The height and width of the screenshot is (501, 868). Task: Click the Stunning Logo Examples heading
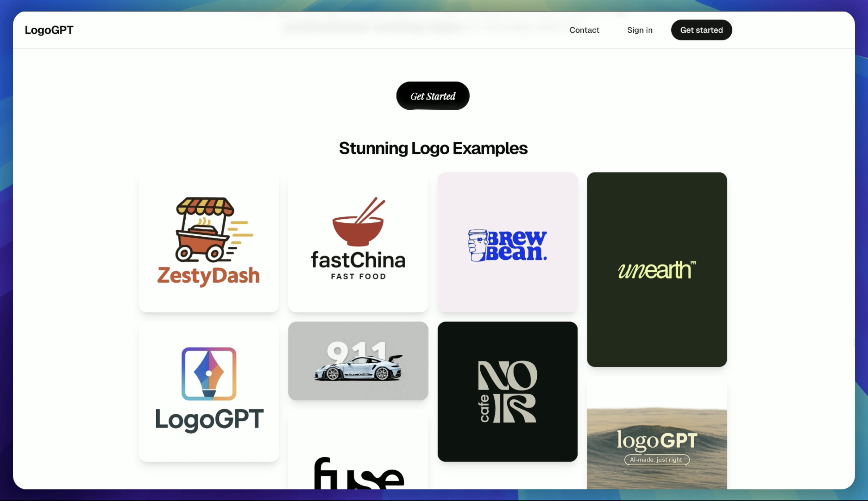click(433, 148)
